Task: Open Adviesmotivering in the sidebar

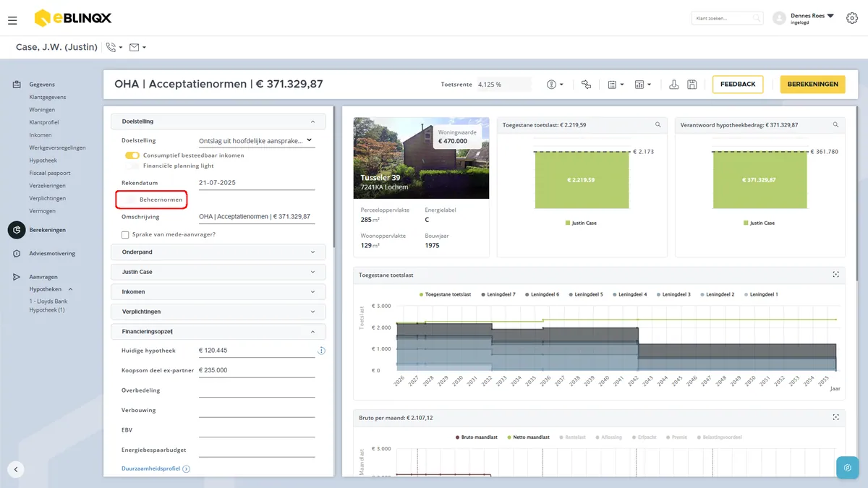Action: tap(52, 254)
